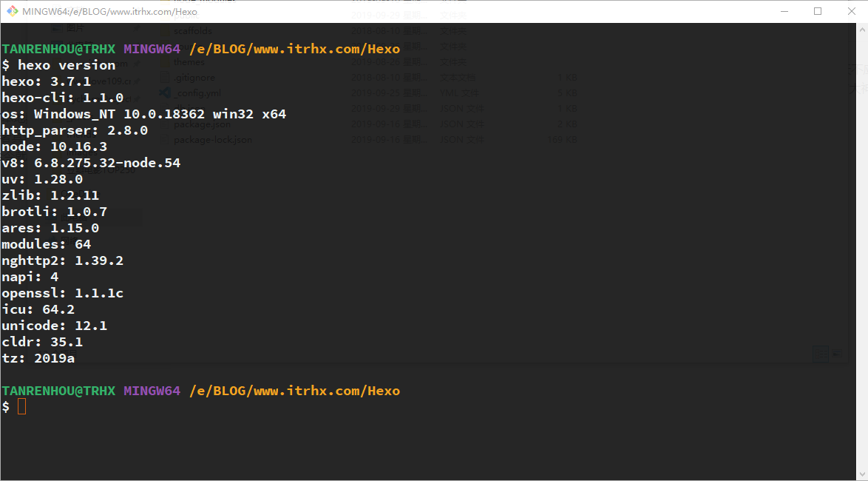Screen dimensions: 868x481
Task: Select the 'openssl: 1.1.1c' line
Action: tap(63, 293)
